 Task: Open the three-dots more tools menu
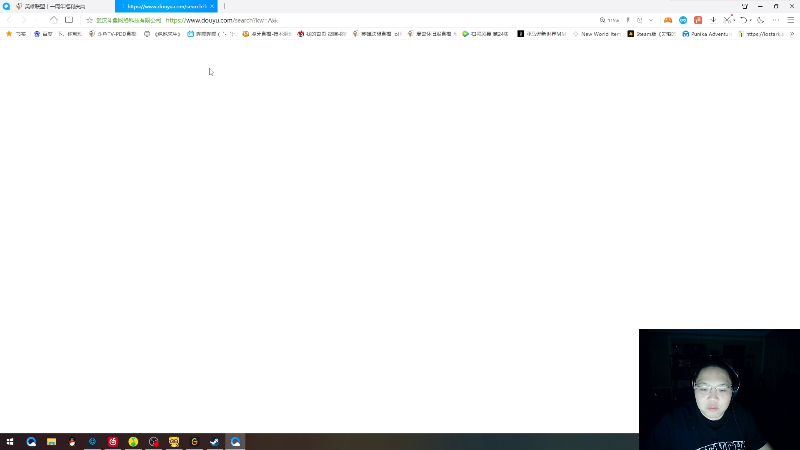tap(776, 20)
